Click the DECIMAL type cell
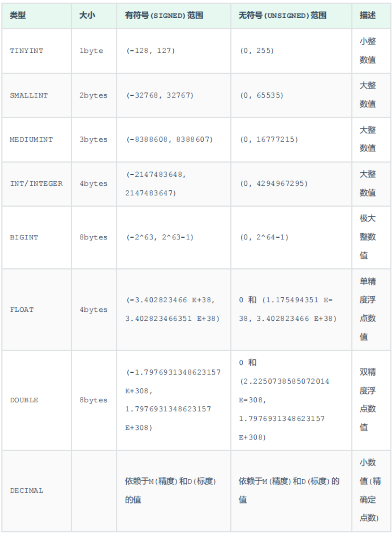Screen dimensions: 392x534 26,491
